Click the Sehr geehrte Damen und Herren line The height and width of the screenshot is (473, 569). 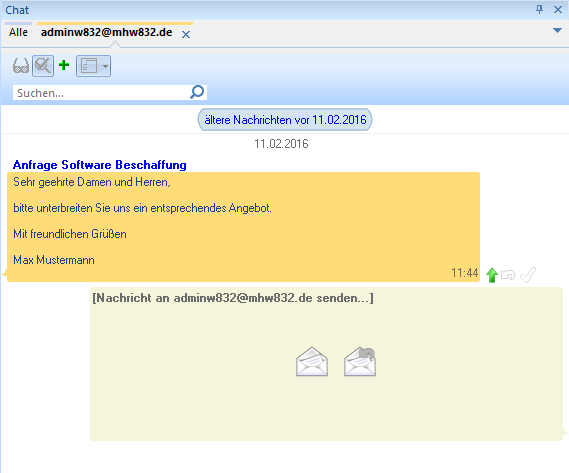coord(92,182)
